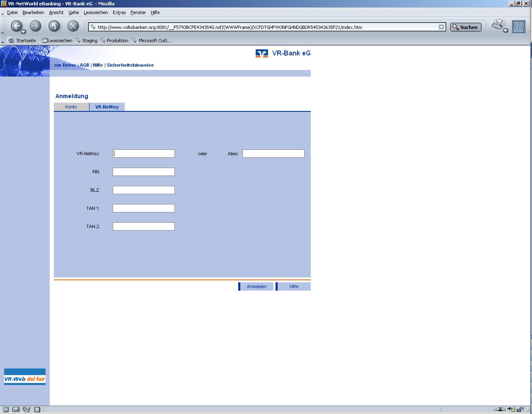Click the BLZ input field

(144, 190)
